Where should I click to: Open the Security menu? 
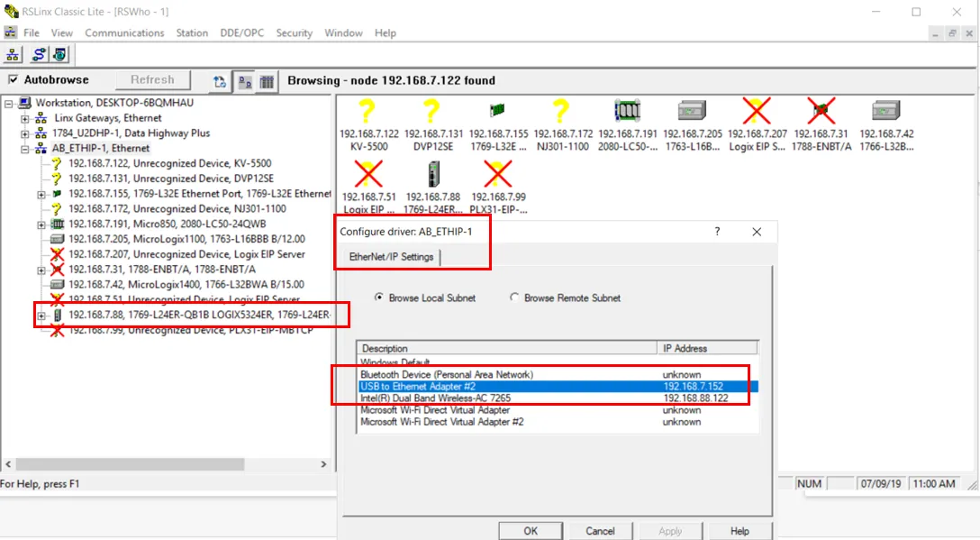tap(294, 32)
